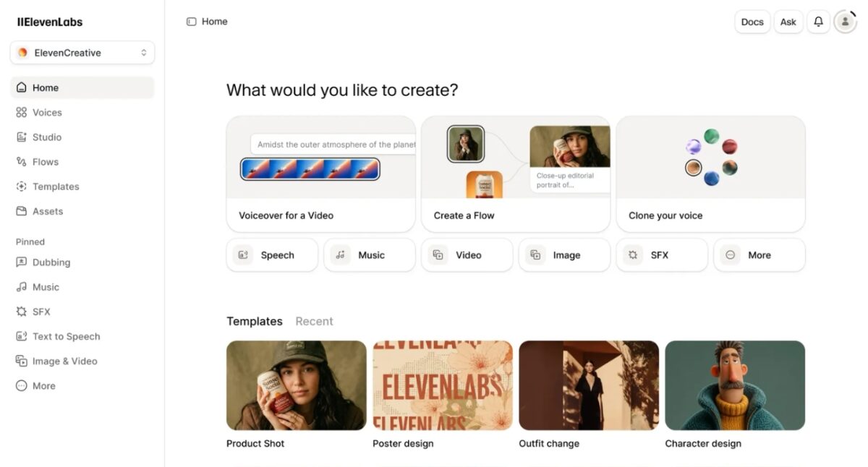Screen dimensions: 868x467
Task: Open the Outfit change template thumbnail
Action: tap(589, 385)
